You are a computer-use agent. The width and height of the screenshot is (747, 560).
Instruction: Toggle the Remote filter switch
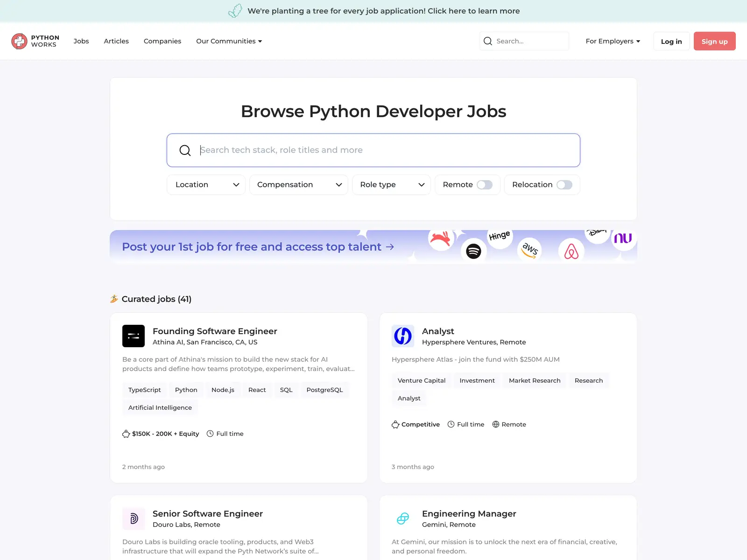tap(485, 185)
